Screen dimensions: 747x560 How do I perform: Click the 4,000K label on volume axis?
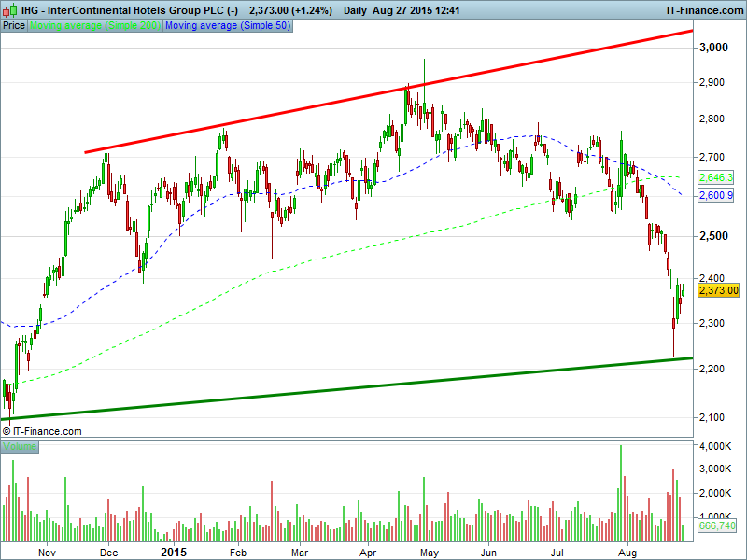point(717,448)
